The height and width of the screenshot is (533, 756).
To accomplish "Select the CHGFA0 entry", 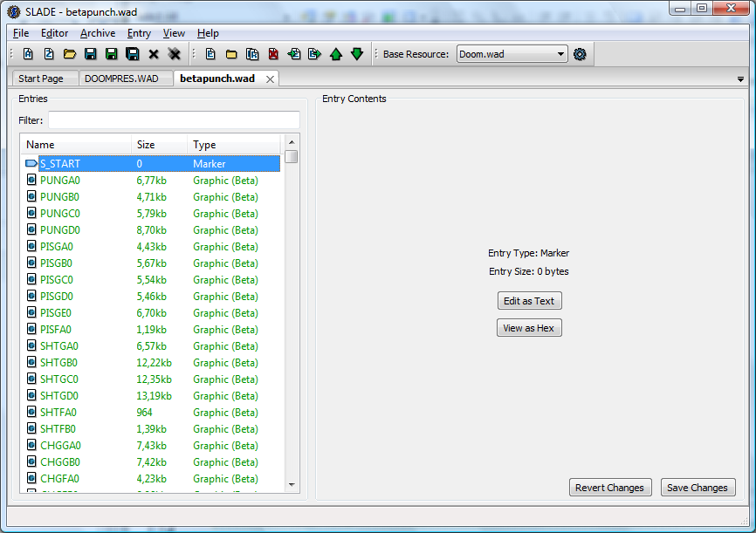I will [150, 479].
